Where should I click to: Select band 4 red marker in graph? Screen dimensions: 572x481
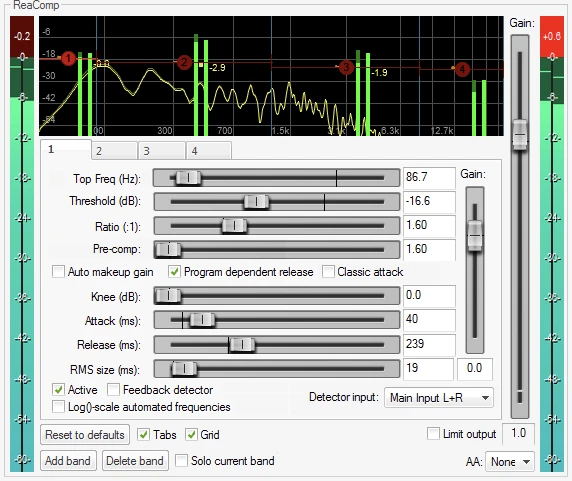(462, 69)
